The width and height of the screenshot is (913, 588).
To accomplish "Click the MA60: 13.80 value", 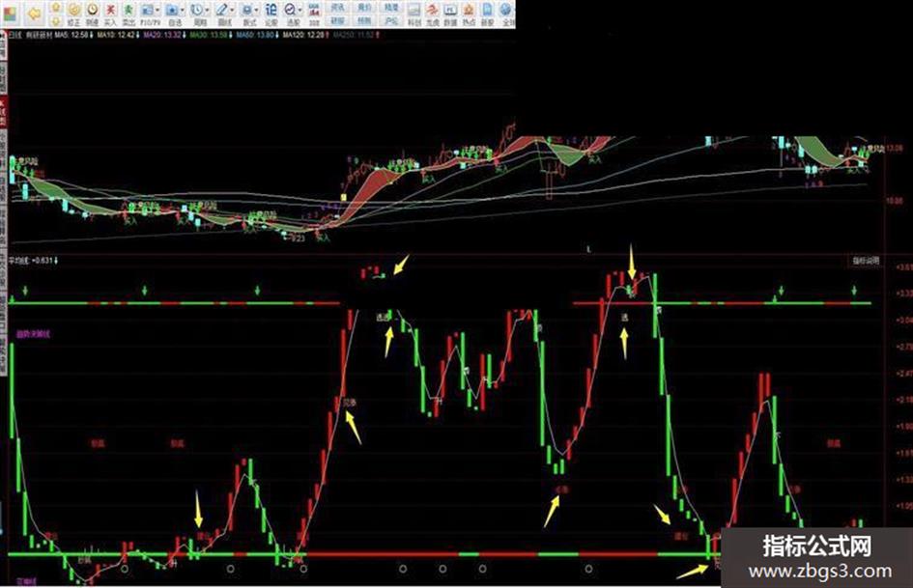I will coord(257,35).
